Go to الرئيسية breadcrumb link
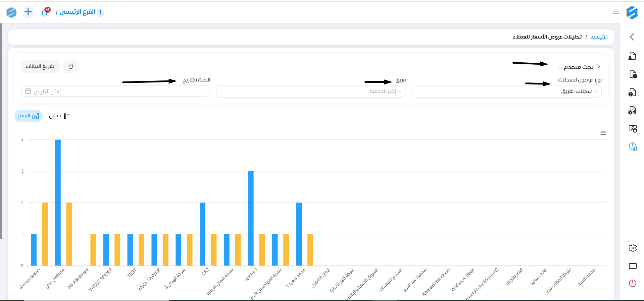 [x=599, y=37]
